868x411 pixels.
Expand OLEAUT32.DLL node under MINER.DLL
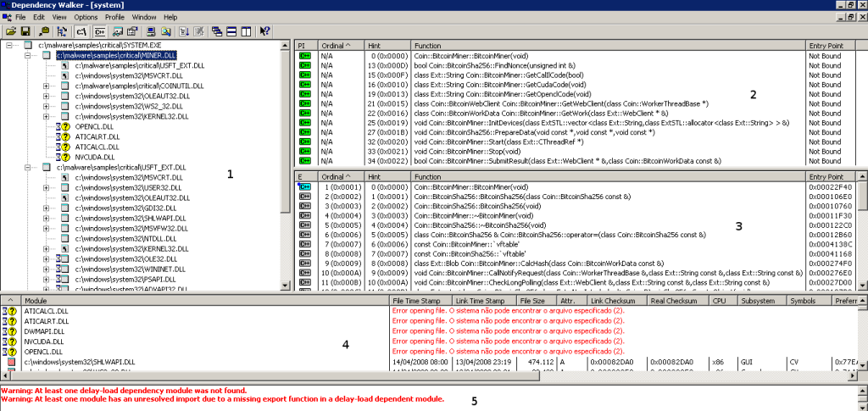click(46, 96)
